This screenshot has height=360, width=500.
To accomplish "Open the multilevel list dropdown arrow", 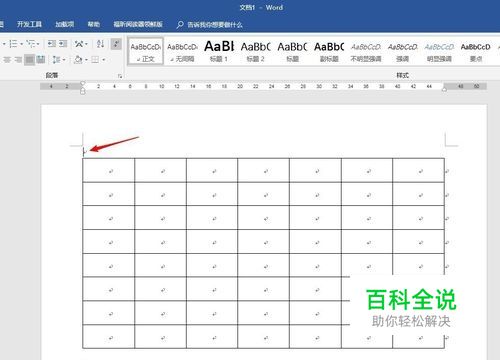I will click(x=38, y=44).
